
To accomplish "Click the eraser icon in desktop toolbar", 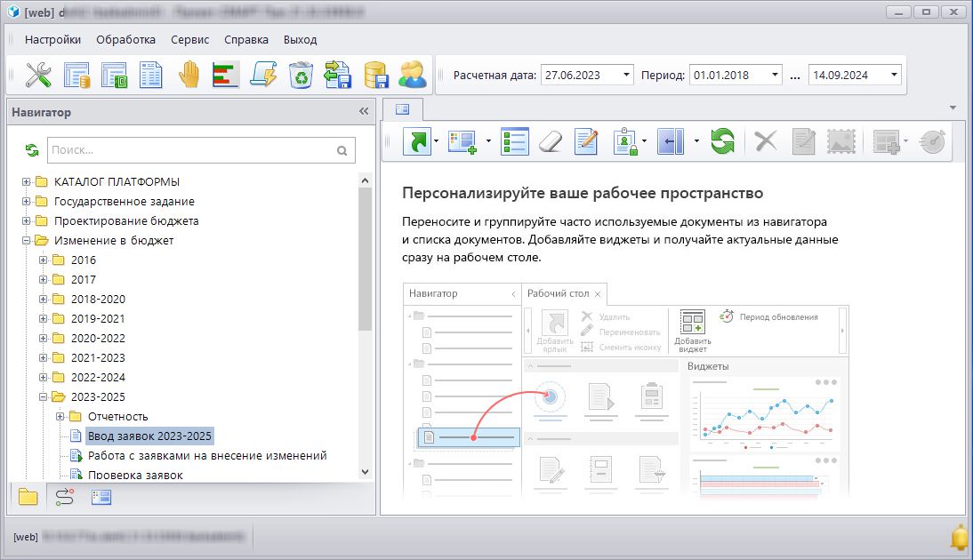I will (551, 141).
